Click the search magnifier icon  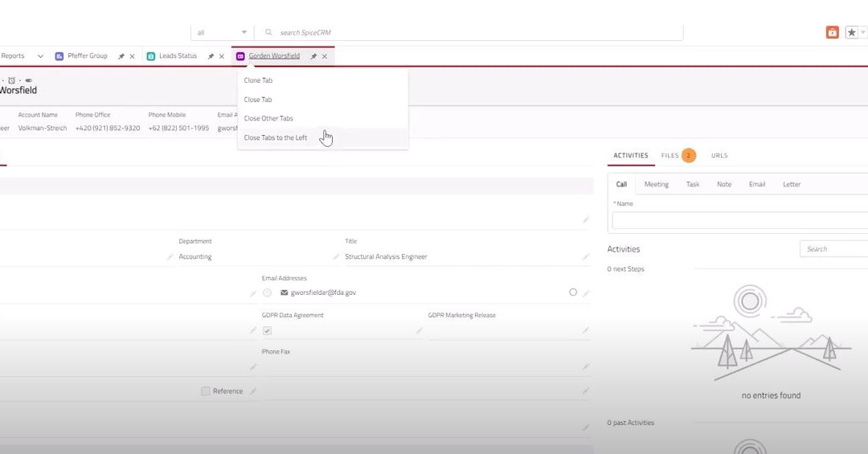click(x=268, y=33)
